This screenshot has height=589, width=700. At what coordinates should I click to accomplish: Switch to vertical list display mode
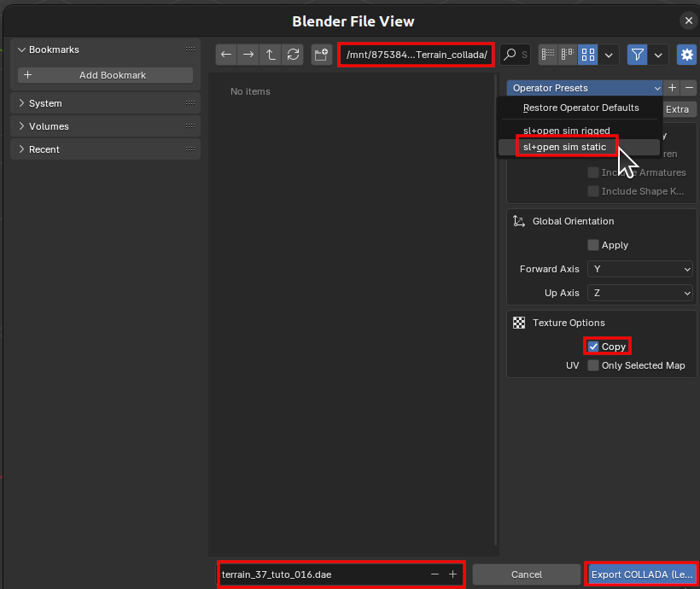pos(548,55)
